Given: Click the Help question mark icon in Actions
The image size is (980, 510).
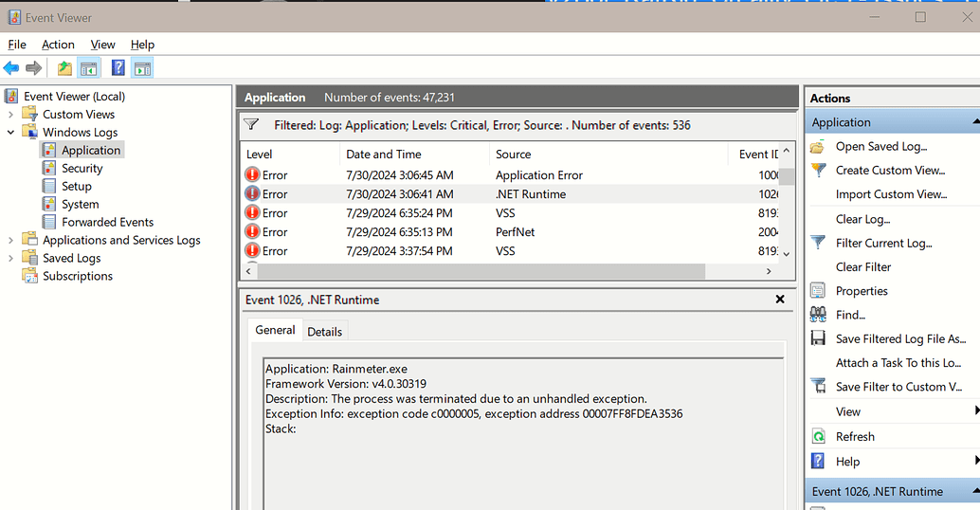Looking at the screenshot, I should 818,462.
